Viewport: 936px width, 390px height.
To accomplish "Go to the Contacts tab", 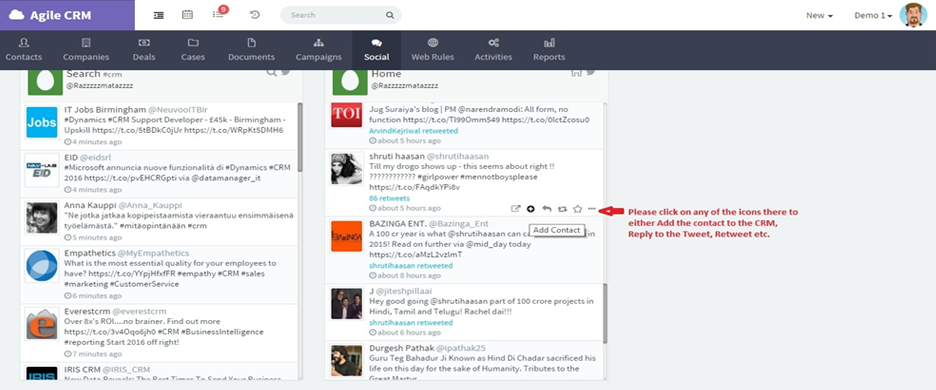I will click(x=24, y=50).
